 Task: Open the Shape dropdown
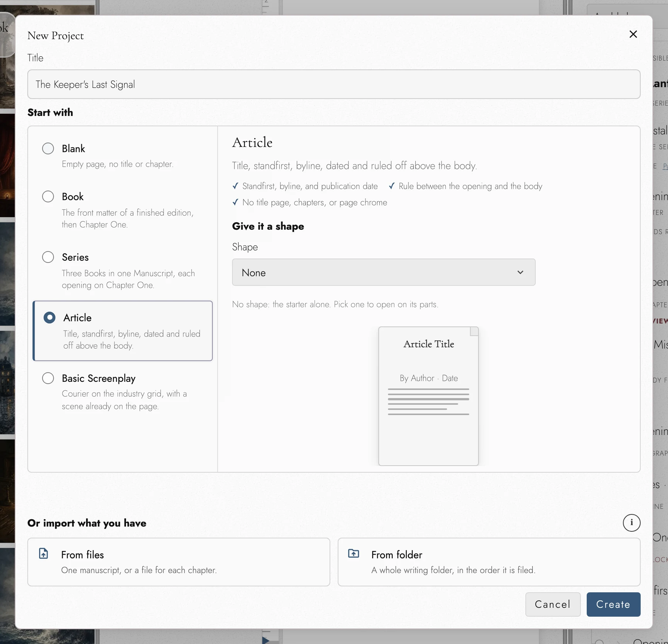tap(384, 272)
